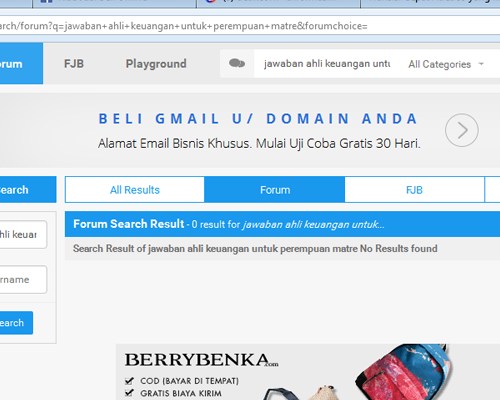Image resolution: width=500 pixels, height=400 pixels.
Task: Click the top search query input field
Action: 327,63
